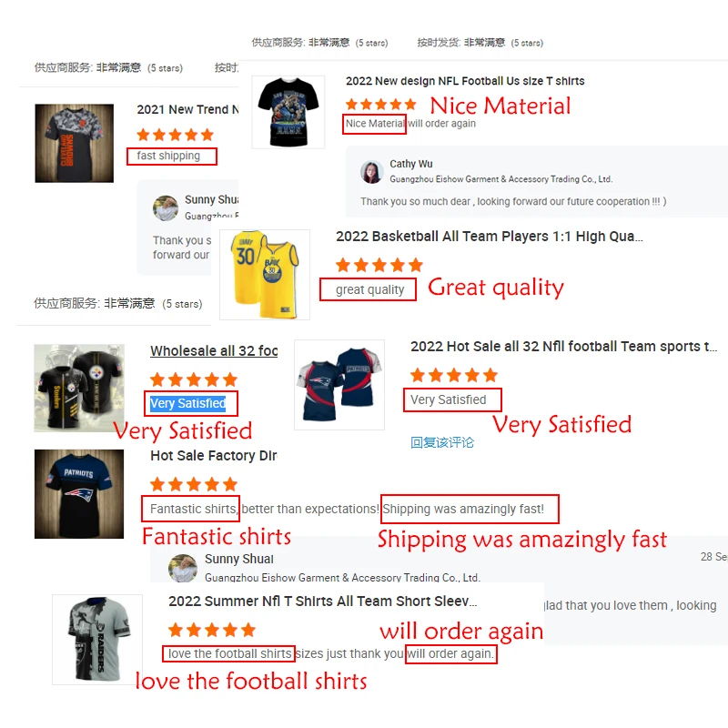728x728 pixels.
Task: Click Cathy Wu's profile avatar
Action: point(371,172)
